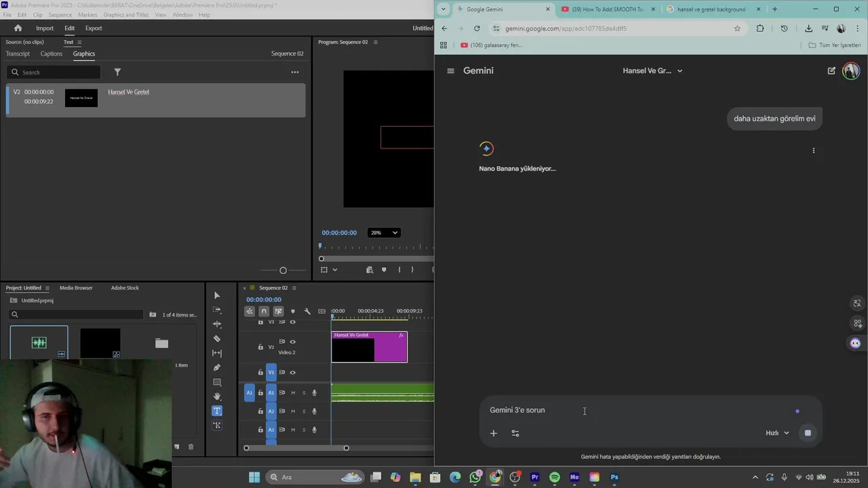
Task: Open Hızlı model selector dropdown
Action: tap(777, 433)
